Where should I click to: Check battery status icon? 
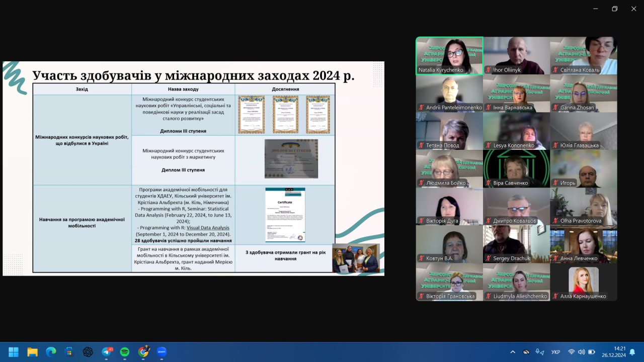tap(592, 352)
